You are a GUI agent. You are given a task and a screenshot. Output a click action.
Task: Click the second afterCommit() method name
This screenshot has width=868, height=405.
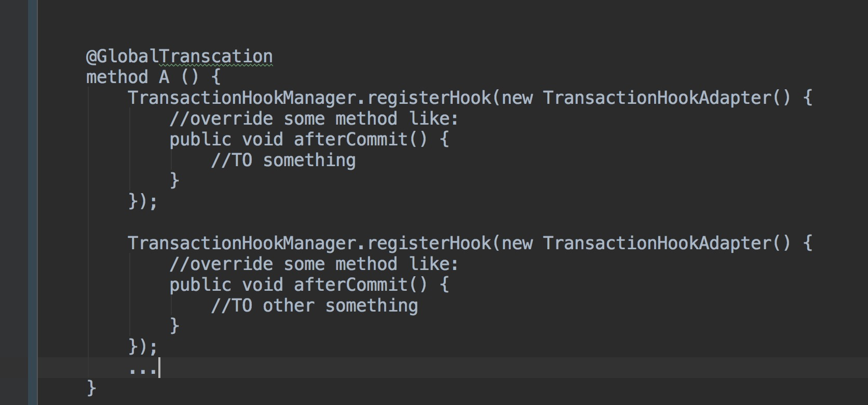coord(361,285)
